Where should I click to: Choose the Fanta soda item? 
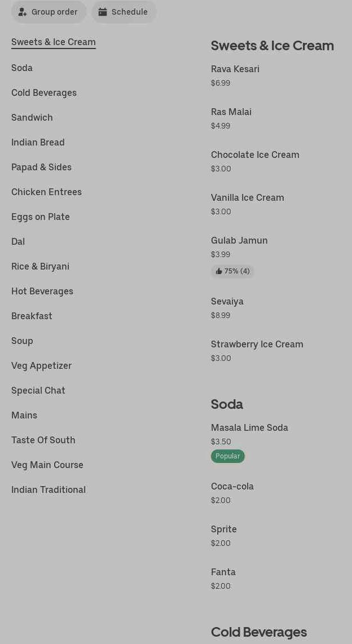(223, 572)
